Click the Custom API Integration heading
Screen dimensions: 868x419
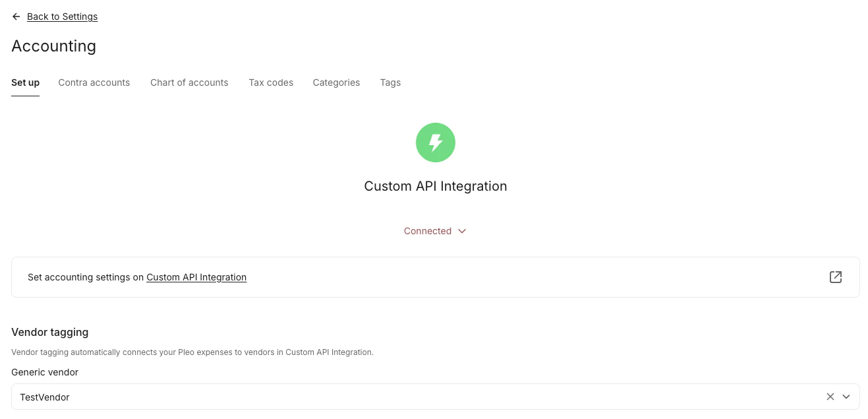436,186
